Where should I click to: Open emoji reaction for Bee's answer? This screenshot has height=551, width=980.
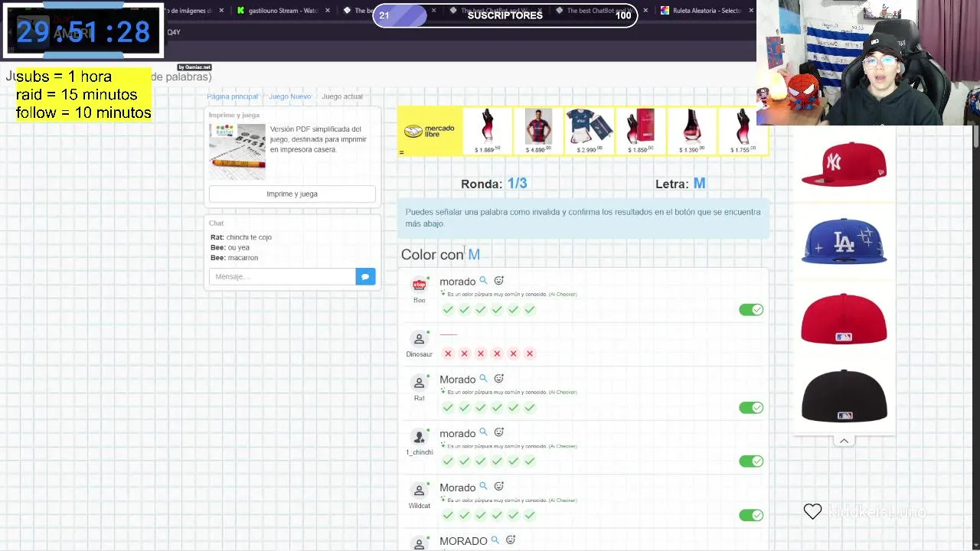click(x=499, y=281)
